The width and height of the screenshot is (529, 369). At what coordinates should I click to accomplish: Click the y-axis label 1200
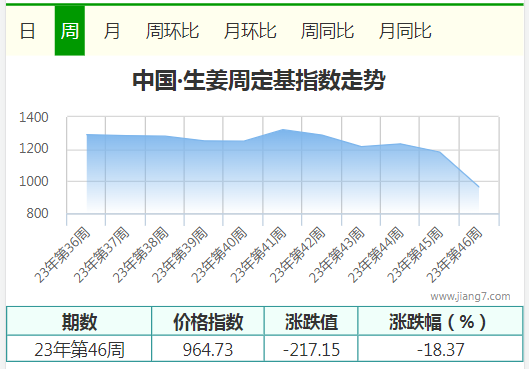pyautogui.click(x=34, y=148)
